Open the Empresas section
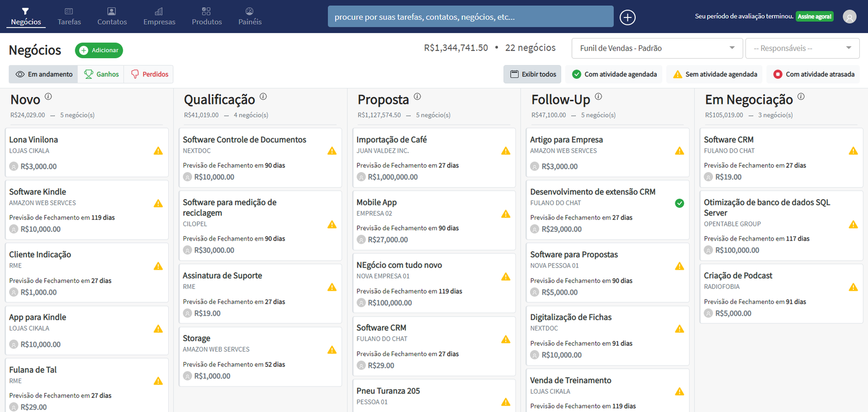The width and height of the screenshot is (868, 412). click(159, 17)
